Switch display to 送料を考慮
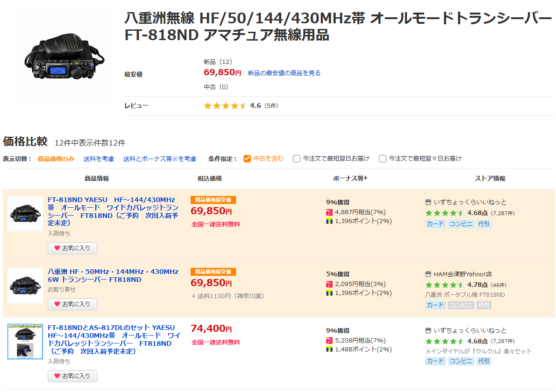This screenshot has width=556, height=392. tap(99, 159)
